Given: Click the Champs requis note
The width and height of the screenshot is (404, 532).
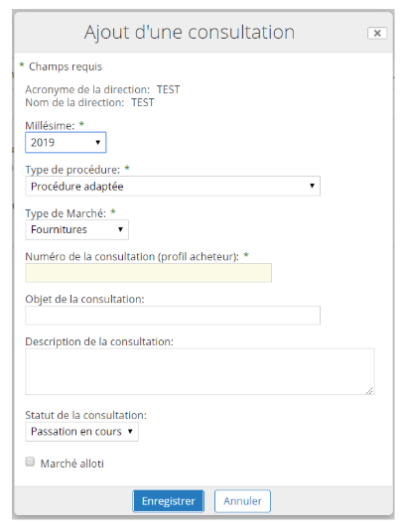Looking at the screenshot, I should coord(66,66).
